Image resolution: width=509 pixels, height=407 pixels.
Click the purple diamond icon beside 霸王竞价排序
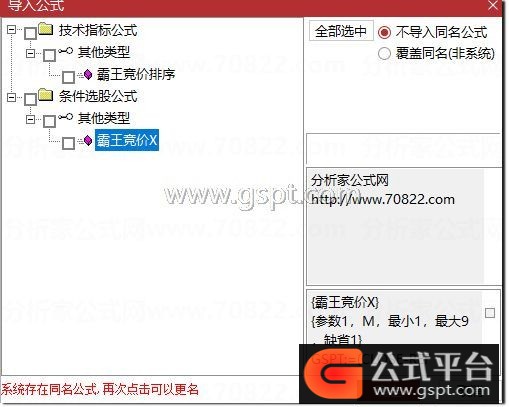coord(88,74)
